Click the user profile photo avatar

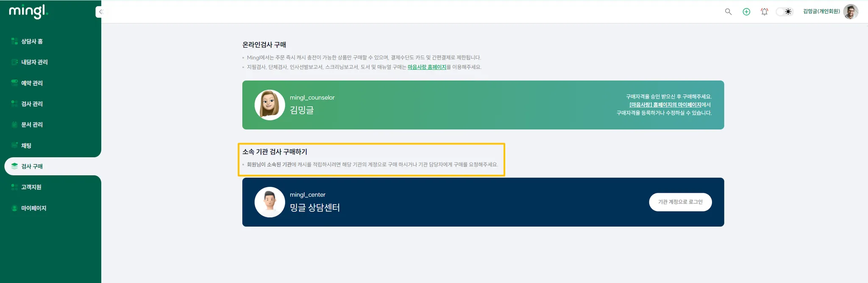[851, 11]
